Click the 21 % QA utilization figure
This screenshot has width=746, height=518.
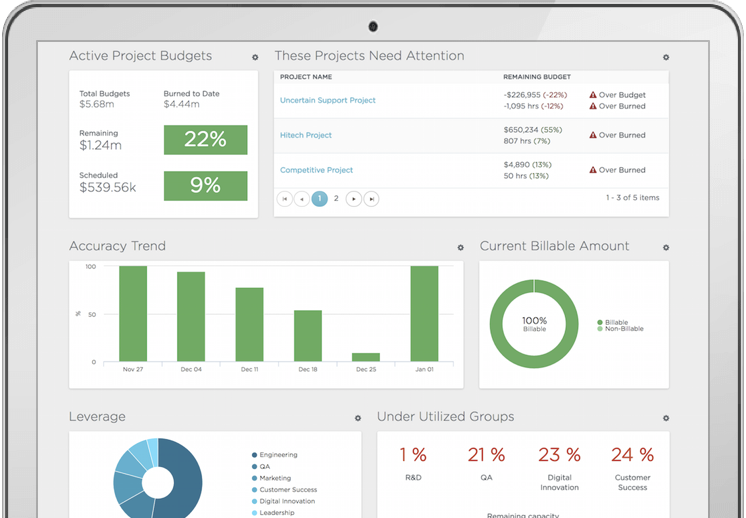click(x=486, y=455)
